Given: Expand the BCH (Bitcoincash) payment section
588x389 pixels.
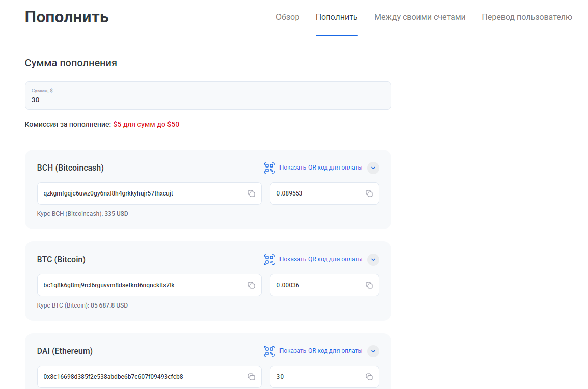Looking at the screenshot, I should [373, 168].
